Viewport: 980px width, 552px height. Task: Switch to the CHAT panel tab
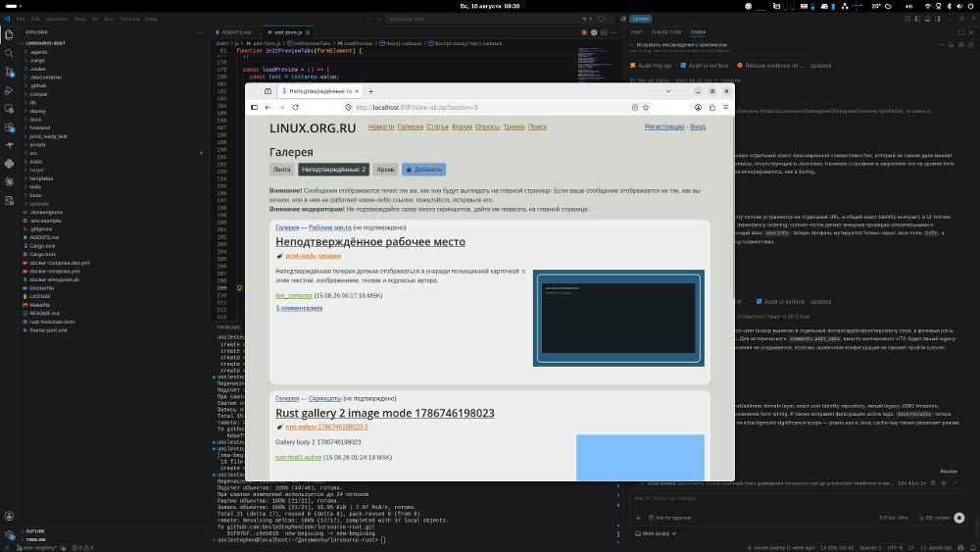tap(636, 32)
